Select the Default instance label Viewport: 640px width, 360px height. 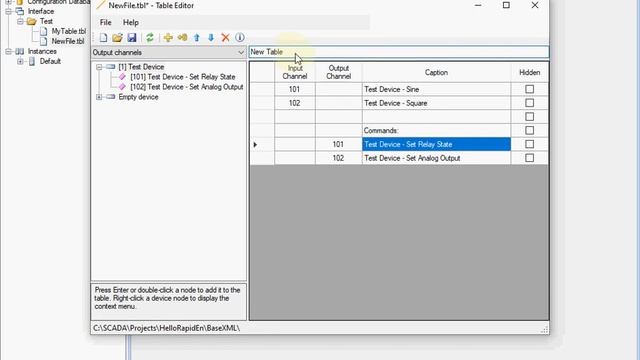click(x=50, y=61)
